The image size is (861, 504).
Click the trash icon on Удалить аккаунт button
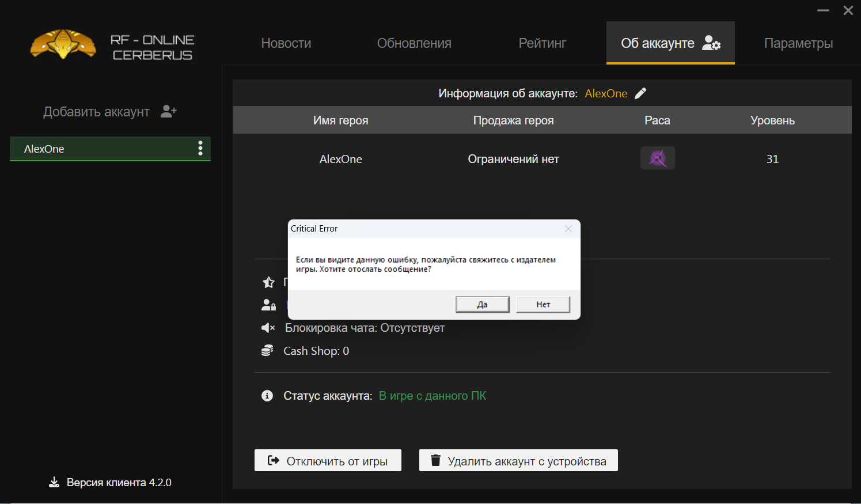pos(436,460)
